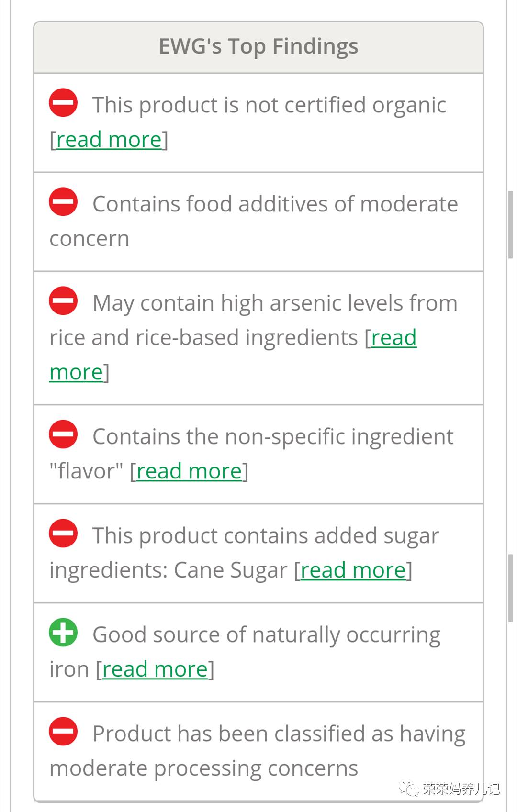Click red minus icon beside processing concerns finding
Image resolution: width=517 pixels, height=812 pixels.
(63, 731)
